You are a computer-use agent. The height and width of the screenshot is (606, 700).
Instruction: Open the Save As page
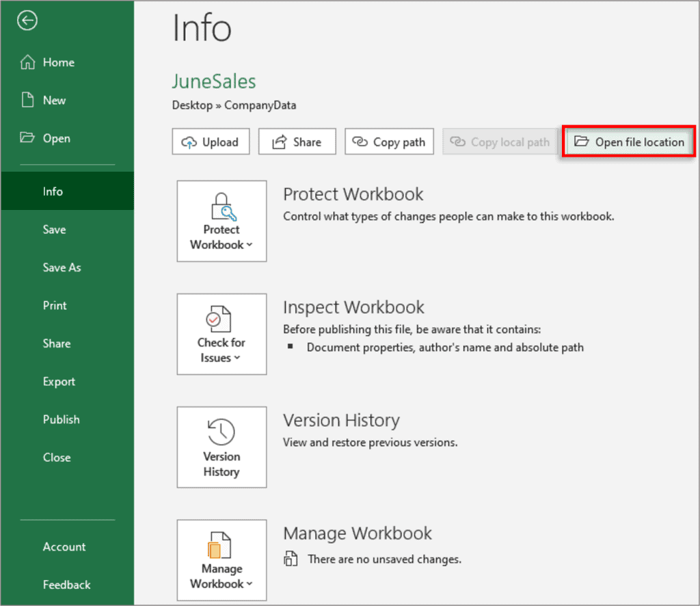pos(62,267)
